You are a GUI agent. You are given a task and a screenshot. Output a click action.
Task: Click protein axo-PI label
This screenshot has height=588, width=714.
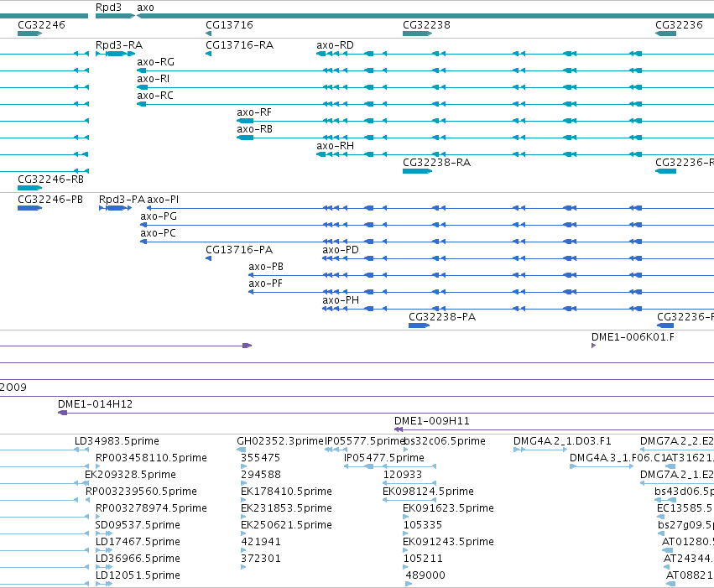[163, 200]
